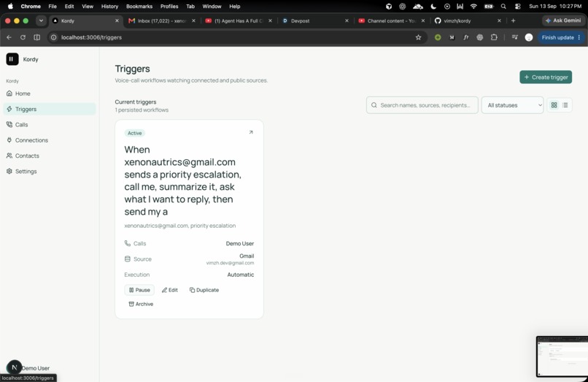
Task: Open the Chrome profile avatar
Action: pos(529,37)
